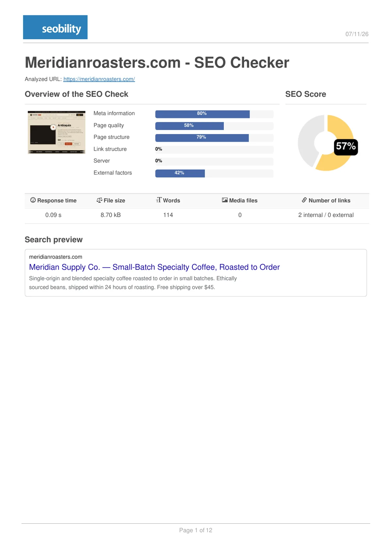392x555 pixels.
Task: Click the date 07/11/26
Action: click(357, 34)
